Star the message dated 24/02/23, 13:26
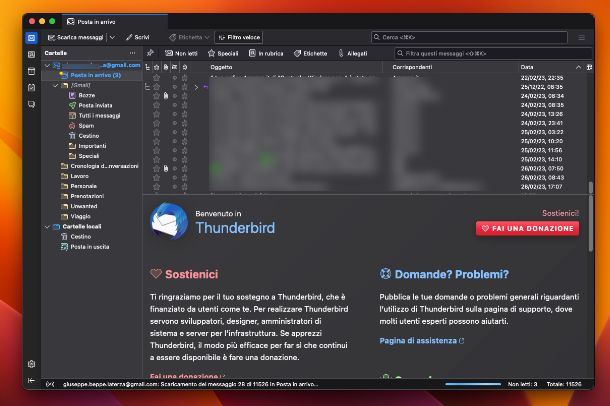Screen dimensions: 610x406 click(x=156, y=114)
